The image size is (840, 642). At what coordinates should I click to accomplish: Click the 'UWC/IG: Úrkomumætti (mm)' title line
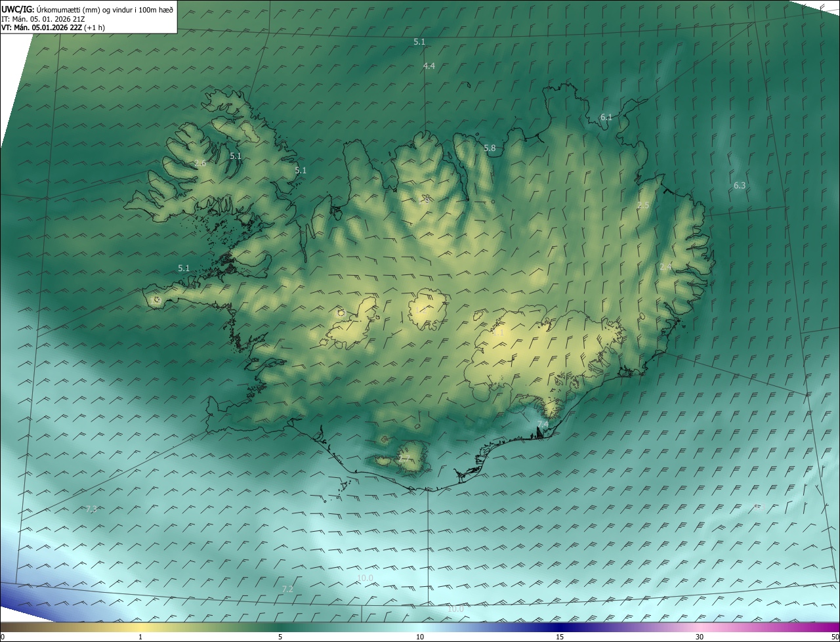point(87,9)
